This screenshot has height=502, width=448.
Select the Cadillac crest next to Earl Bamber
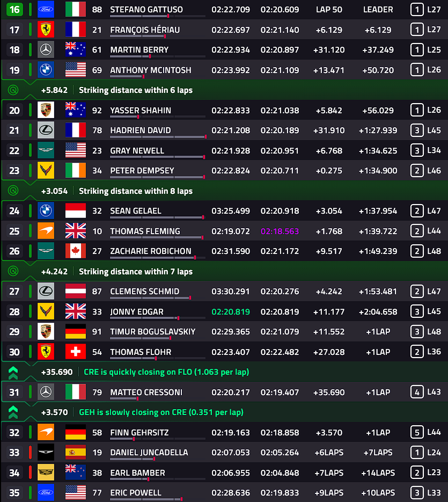point(46,472)
